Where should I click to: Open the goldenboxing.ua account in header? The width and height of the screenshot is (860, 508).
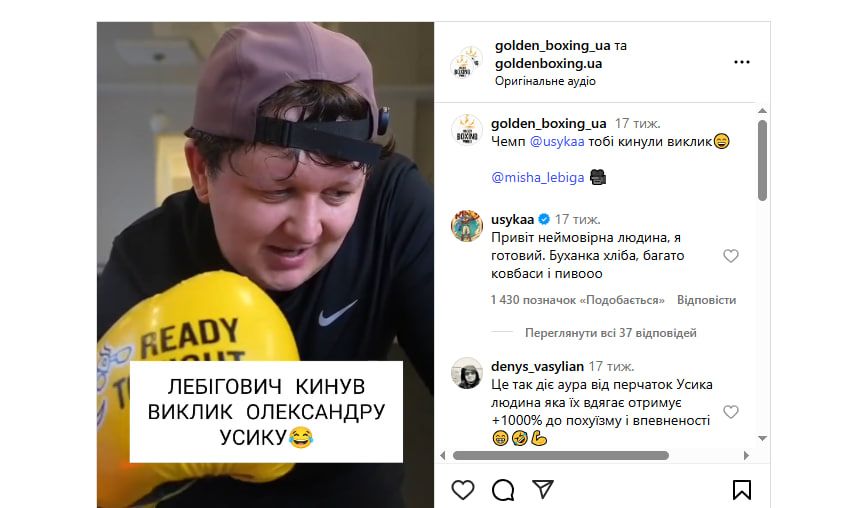tap(548, 63)
